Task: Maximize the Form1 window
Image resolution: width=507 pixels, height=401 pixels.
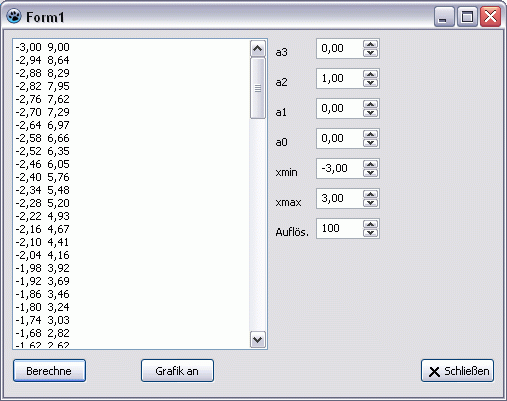Action: coord(467,16)
